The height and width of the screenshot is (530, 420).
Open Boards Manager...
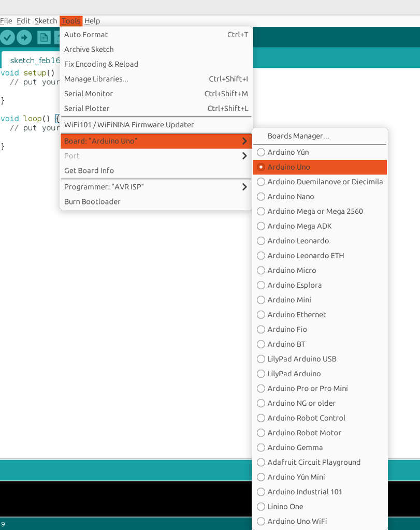[x=320, y=136]
